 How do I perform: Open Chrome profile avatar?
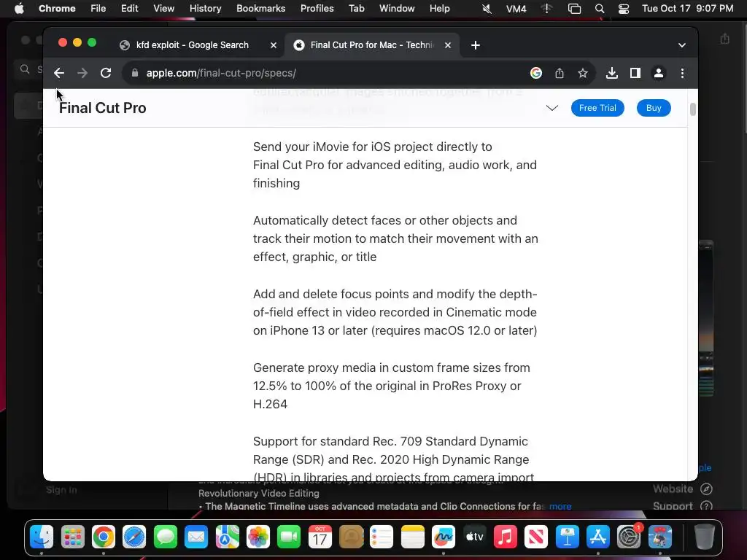pyautogui.click(x=659, y=73)
